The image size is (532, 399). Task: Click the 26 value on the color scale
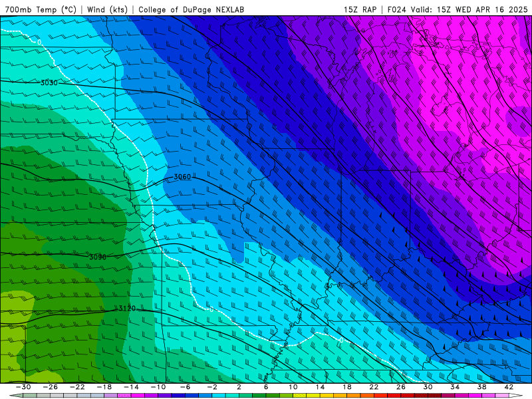pyautogui.click(x=401, y=387)
